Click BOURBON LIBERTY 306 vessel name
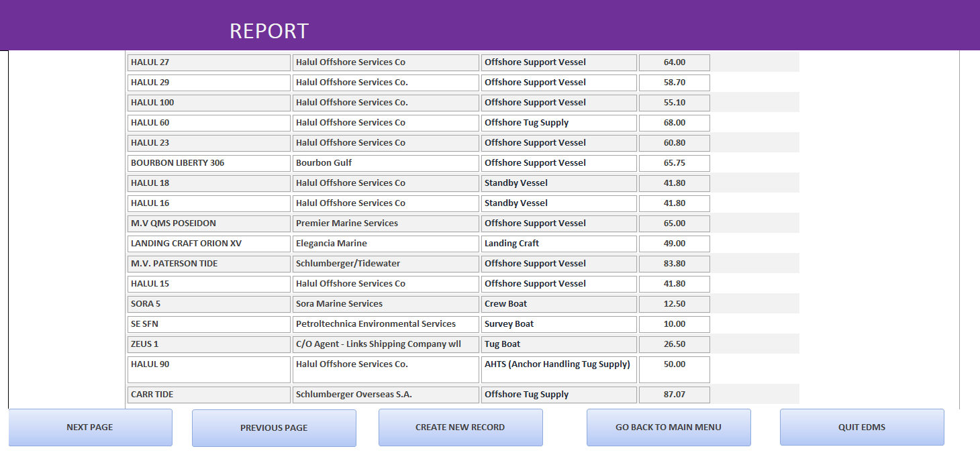980x457 pixels. click(x=209, y=163)
